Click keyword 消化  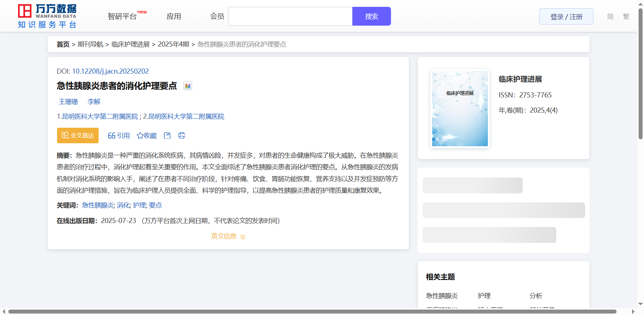[x=123, y=205]
